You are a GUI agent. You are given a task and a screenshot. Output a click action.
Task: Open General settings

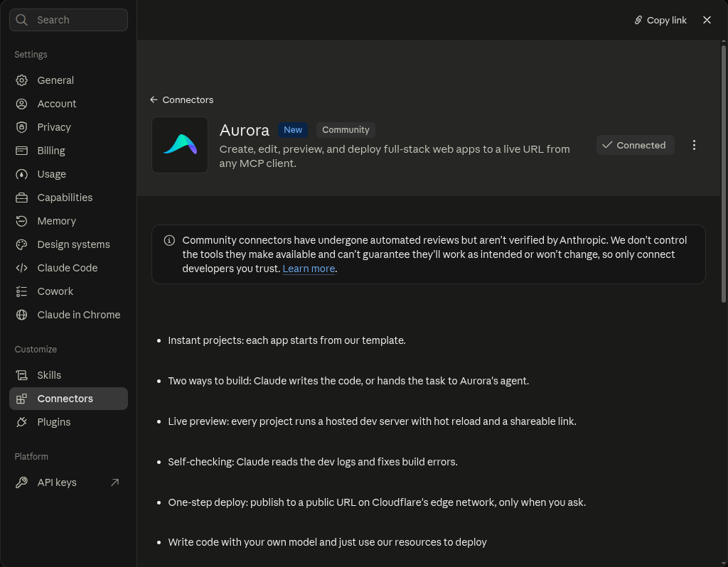pos(68,80)
